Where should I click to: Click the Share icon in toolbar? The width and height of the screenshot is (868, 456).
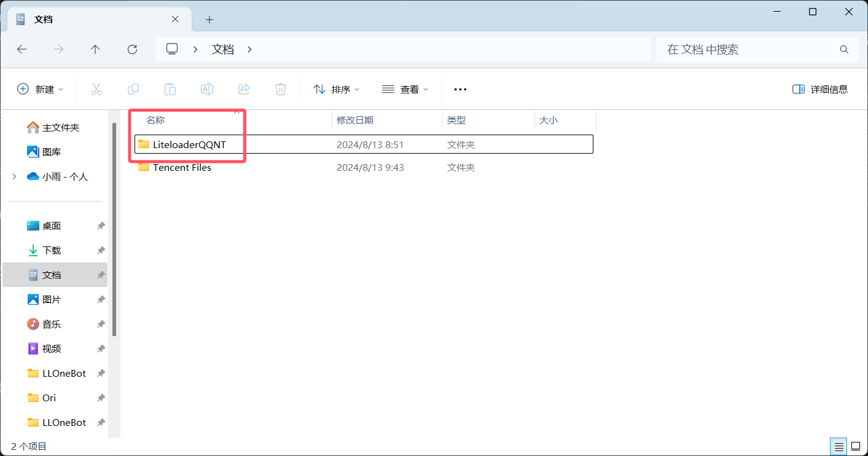coord(244,89)
